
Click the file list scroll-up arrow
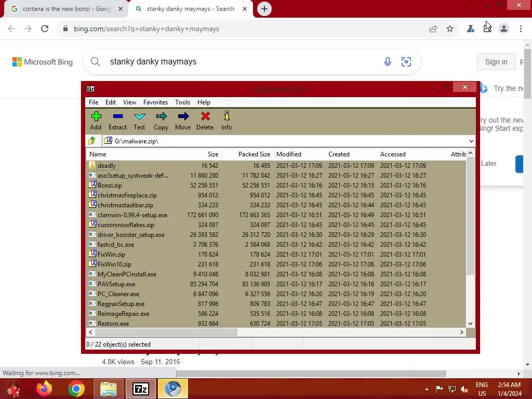point(470,153)
